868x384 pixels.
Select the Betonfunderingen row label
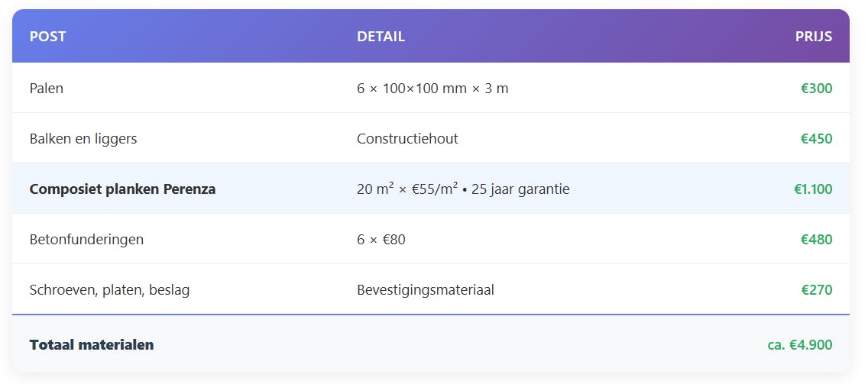click(86, 240)
